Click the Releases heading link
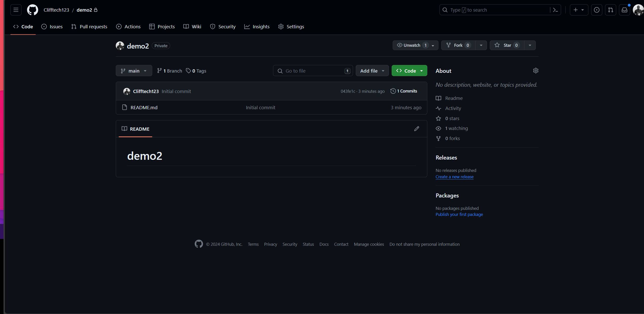 (446, 158)
